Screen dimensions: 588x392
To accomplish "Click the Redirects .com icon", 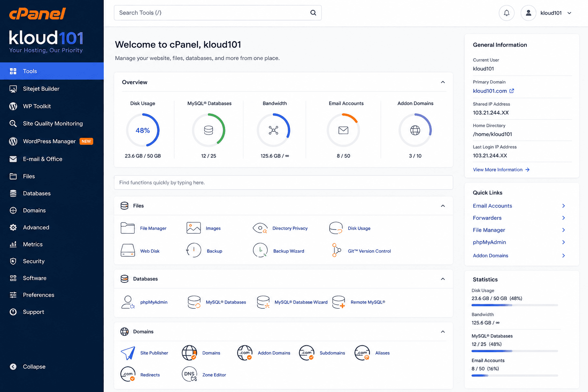I will click(128, 374).
